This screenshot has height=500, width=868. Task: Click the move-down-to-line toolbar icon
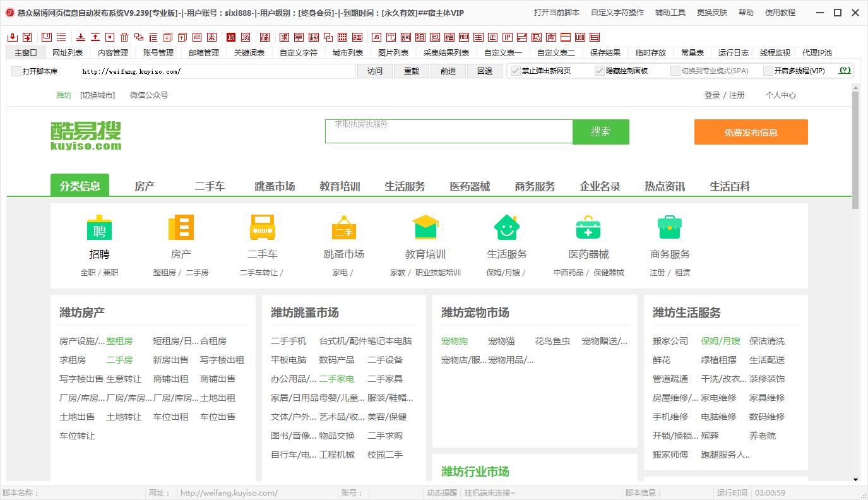[81, 37]
